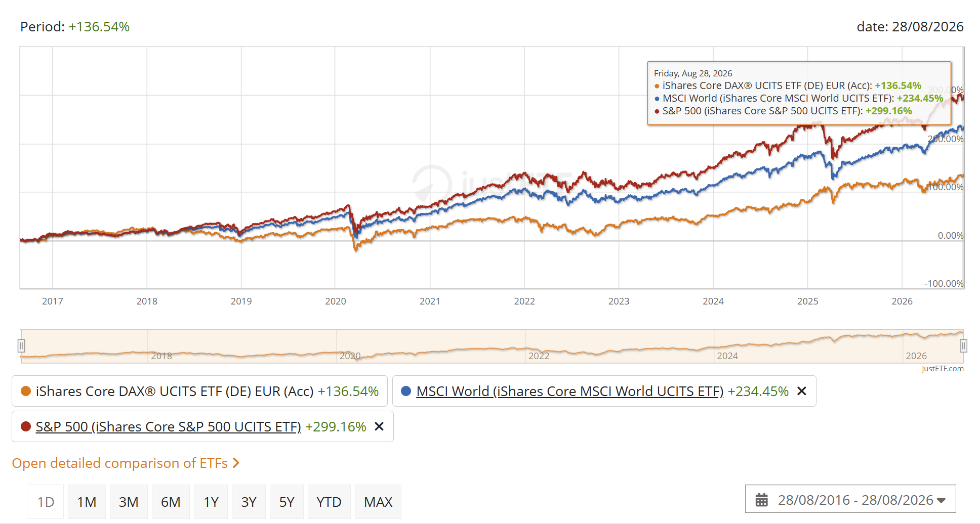Click the 0.00% y-axis label
980x524 pixels.
click(x=951, y=235)
